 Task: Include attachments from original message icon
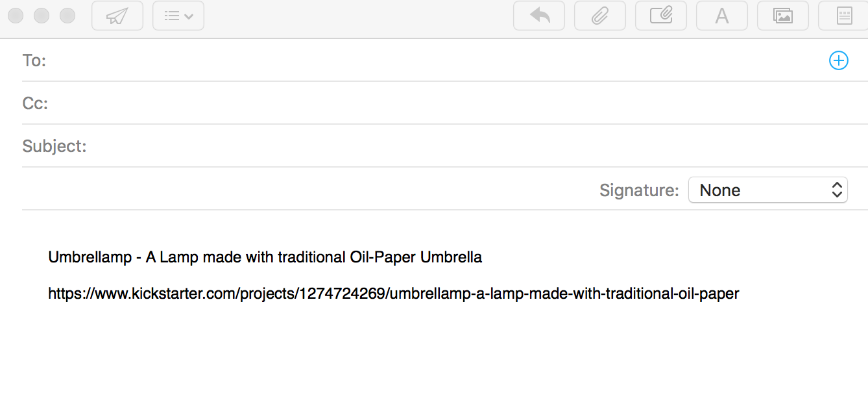click(x=661, y=16)
